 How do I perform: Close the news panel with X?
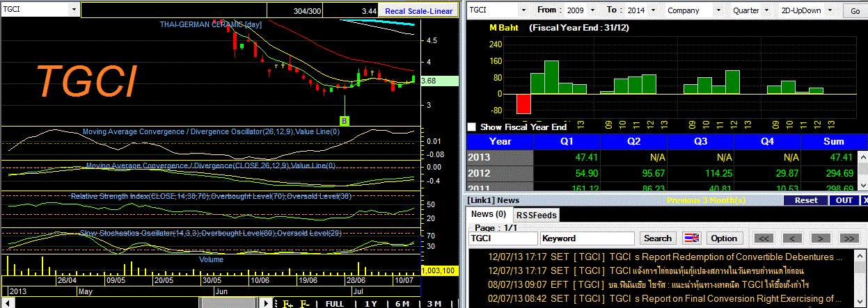point(865,200)
